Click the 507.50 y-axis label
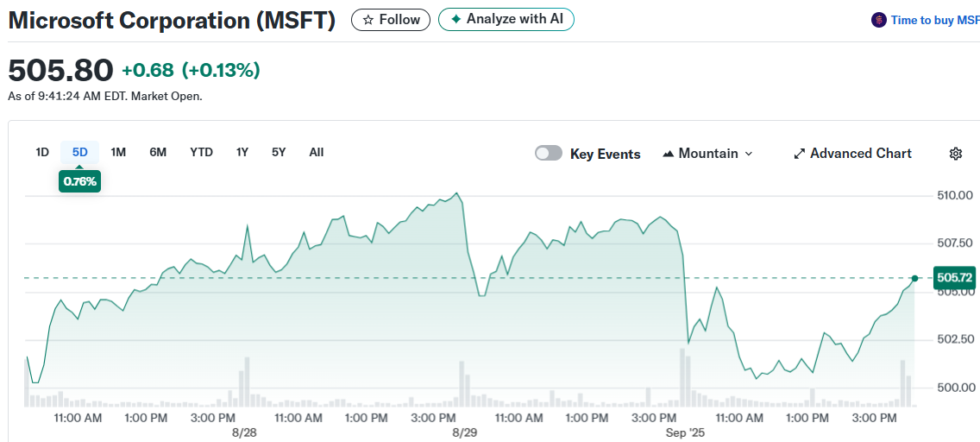980x442 pixels. 955,243
